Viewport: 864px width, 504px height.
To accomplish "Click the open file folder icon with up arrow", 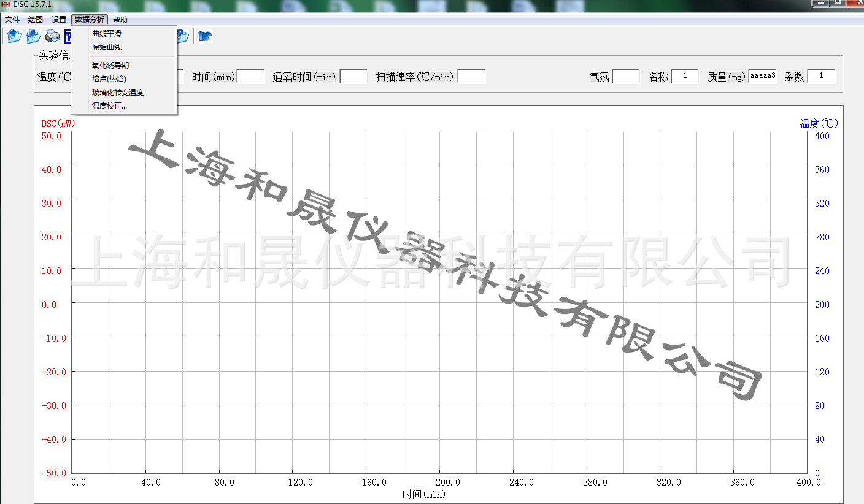I will [14, 37].
